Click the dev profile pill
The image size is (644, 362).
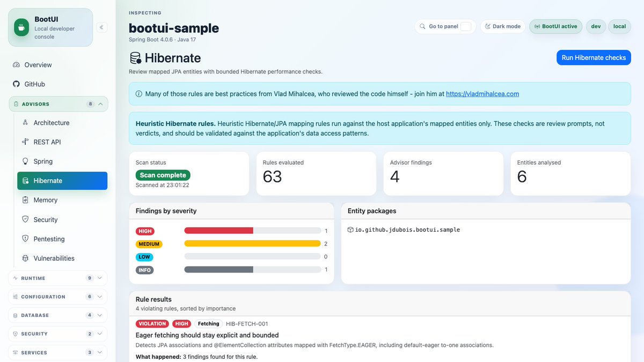click(596, 26)
